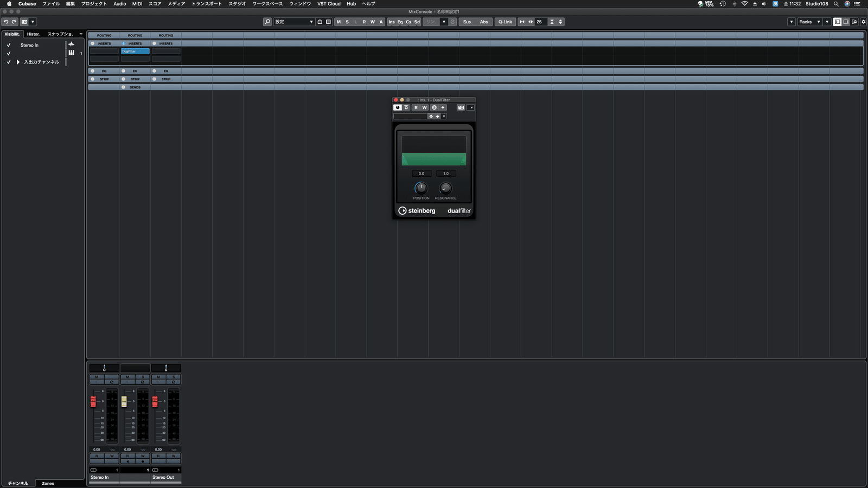Click the record enable button on the middle channel
Viewport: 868px width, 488px height.
[x=143, y=461]
